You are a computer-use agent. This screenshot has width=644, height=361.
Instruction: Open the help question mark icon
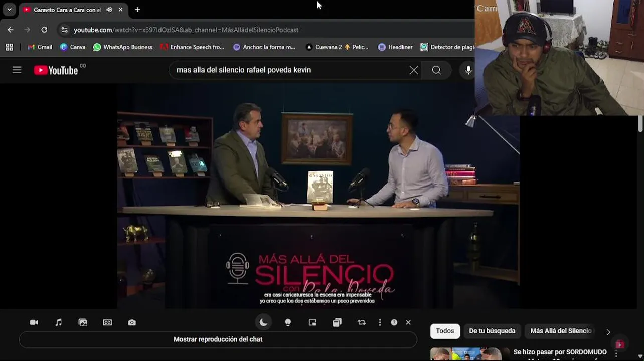tap(394, 322)
